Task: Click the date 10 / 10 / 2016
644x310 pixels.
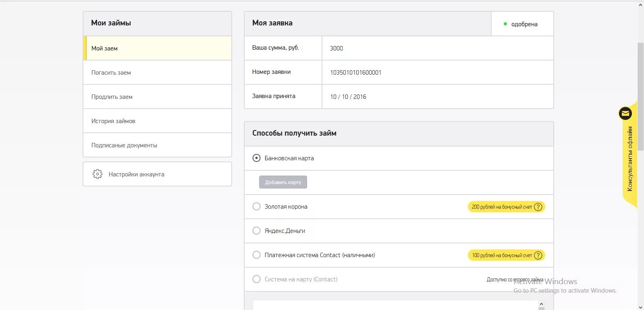Action: [x=348, y=97]
